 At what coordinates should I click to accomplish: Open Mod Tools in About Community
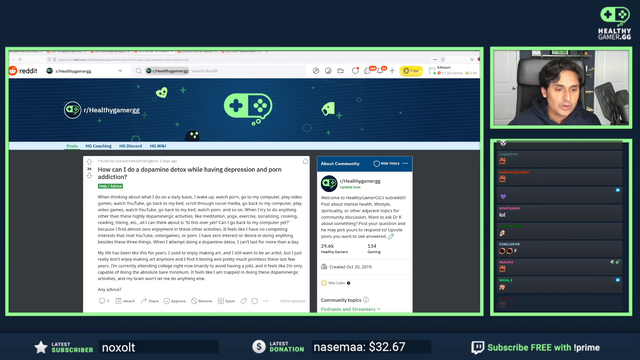coord(387,164)
